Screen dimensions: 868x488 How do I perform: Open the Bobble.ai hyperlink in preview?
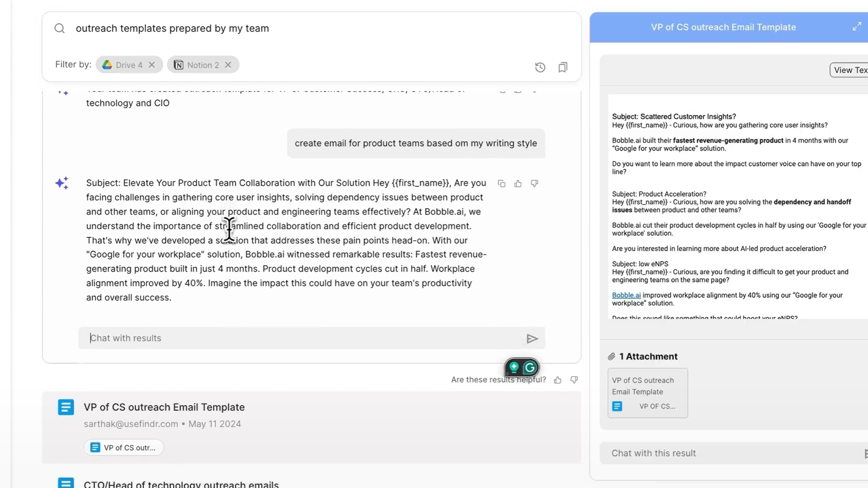(626, 296)
